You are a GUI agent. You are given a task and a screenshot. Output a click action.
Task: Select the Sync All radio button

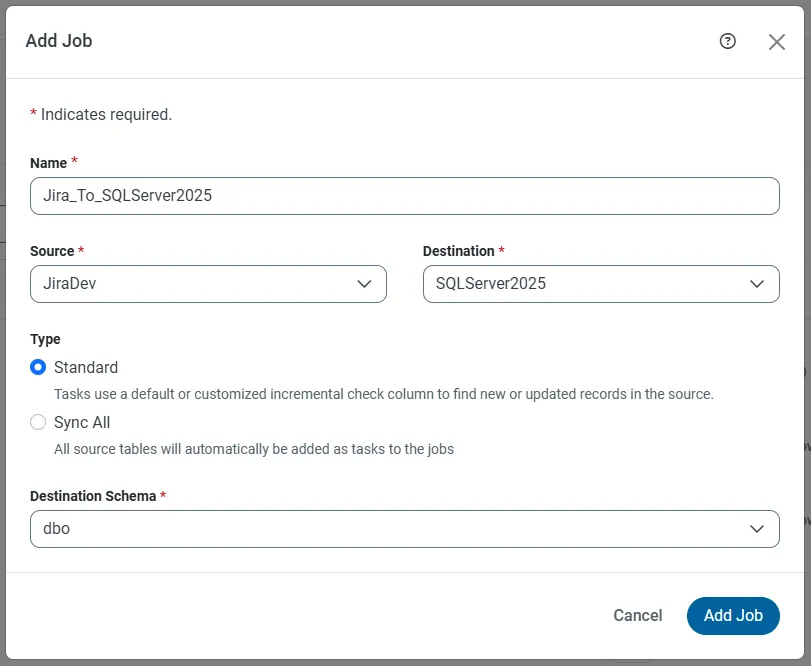point(38,422)
